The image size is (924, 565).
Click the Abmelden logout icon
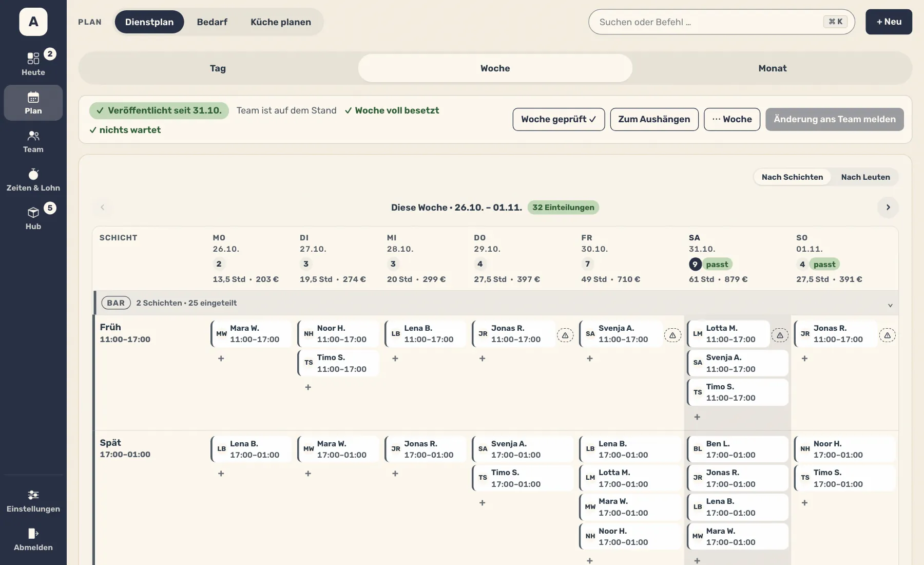33,534
